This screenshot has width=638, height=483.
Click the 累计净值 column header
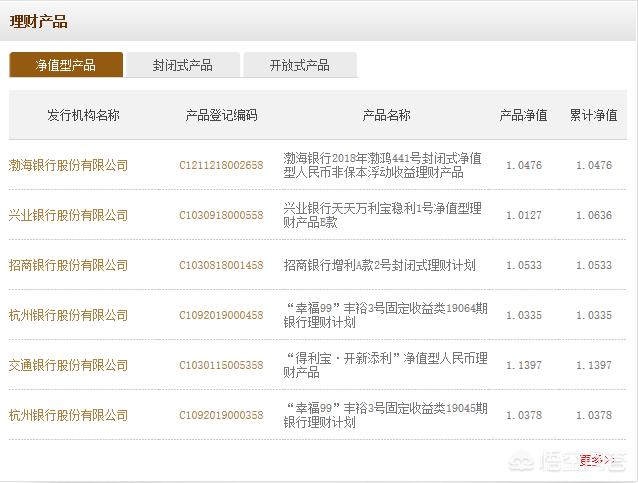594,115
